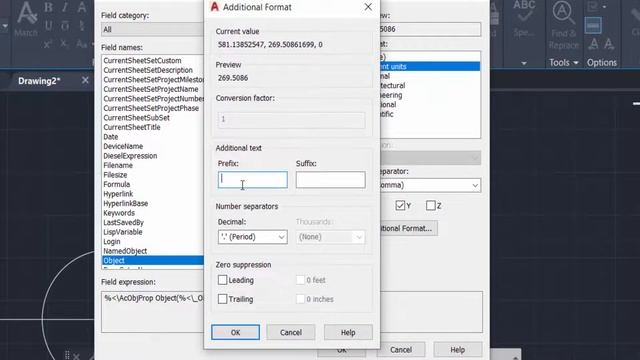This screenshot has width=640, height=360.
Task: Select Current units in format list
Action: click(x=430, y=67)
